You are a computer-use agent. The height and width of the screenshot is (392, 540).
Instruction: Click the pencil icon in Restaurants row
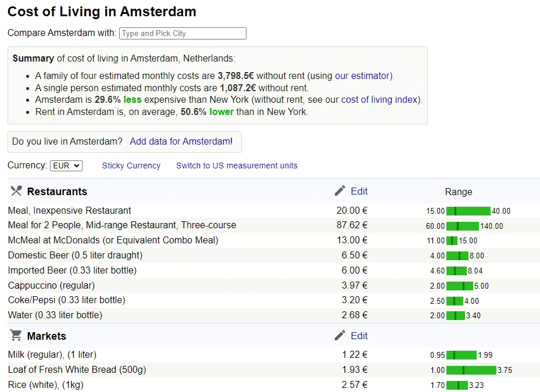pyautogui.click(x=340, y=191)
